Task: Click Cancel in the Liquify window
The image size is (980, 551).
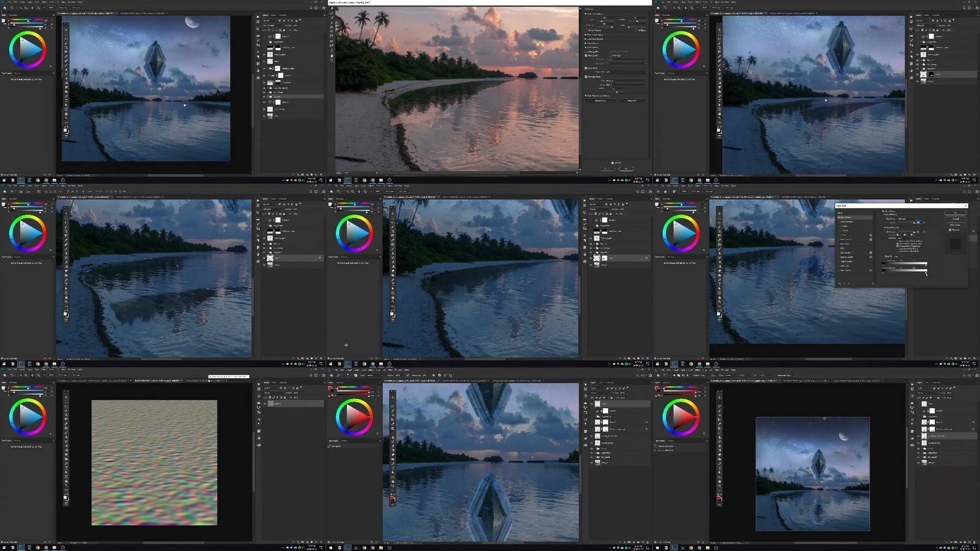Action: point(607,169)
